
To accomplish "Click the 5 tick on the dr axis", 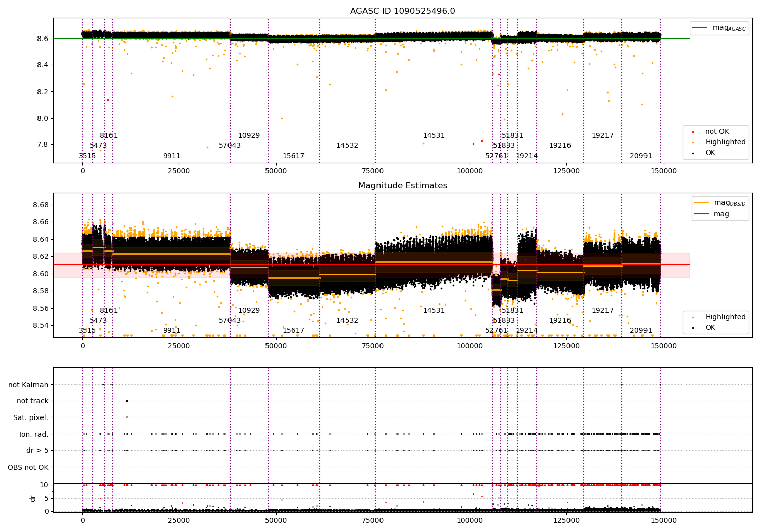I will [x=47, y=499].
